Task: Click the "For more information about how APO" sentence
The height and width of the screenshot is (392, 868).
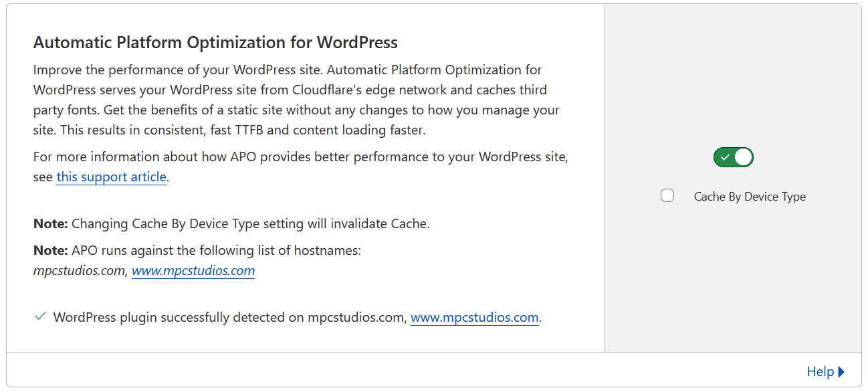Action: click(301, 157)
